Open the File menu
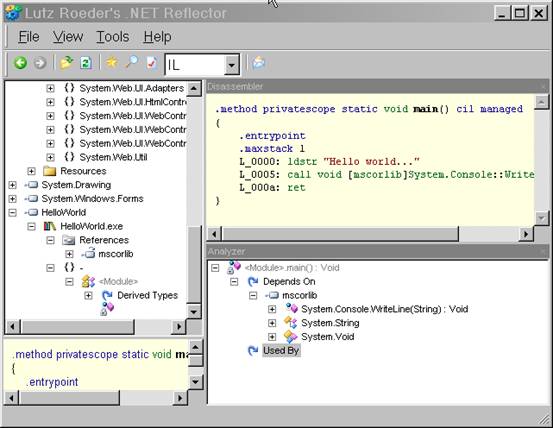The height and width of the screenshot is (428, 553). [x=29, y=37]
